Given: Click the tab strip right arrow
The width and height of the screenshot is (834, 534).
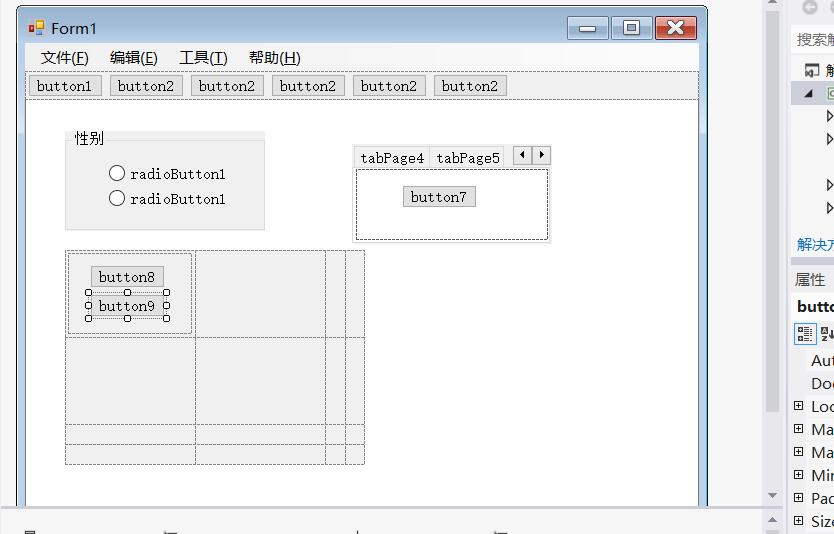Looking at the screenshot, I should coord(541,155).
